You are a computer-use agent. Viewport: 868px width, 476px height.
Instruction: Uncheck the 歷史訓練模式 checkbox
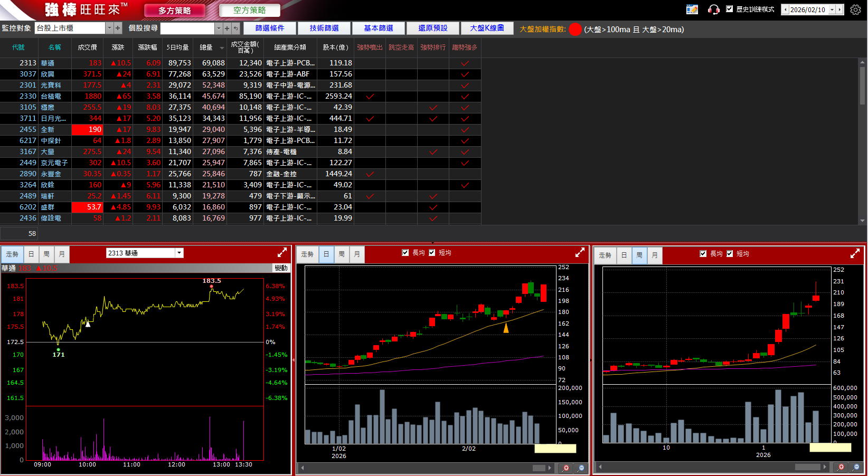[x=730, y=9]
